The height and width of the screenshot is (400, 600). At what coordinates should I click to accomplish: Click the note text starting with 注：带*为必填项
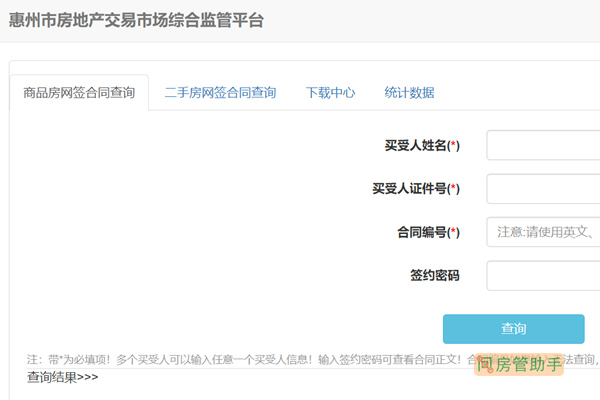click(x=313, y=360)
